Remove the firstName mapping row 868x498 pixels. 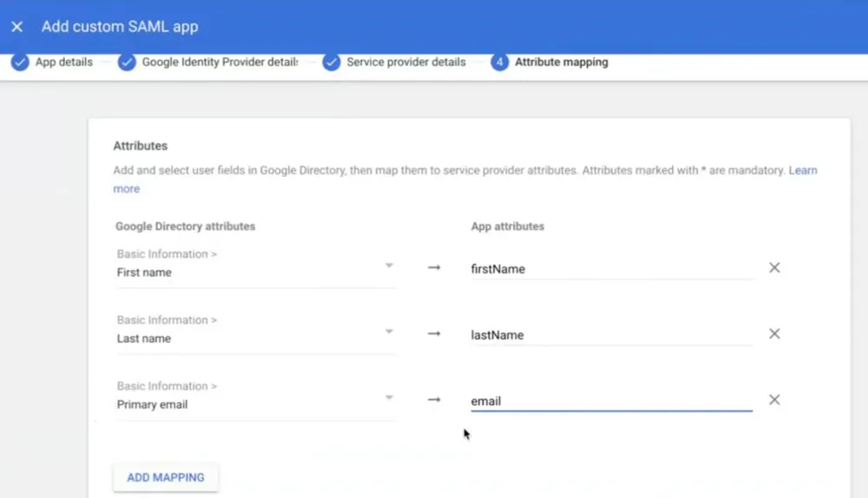pos(774,268)
